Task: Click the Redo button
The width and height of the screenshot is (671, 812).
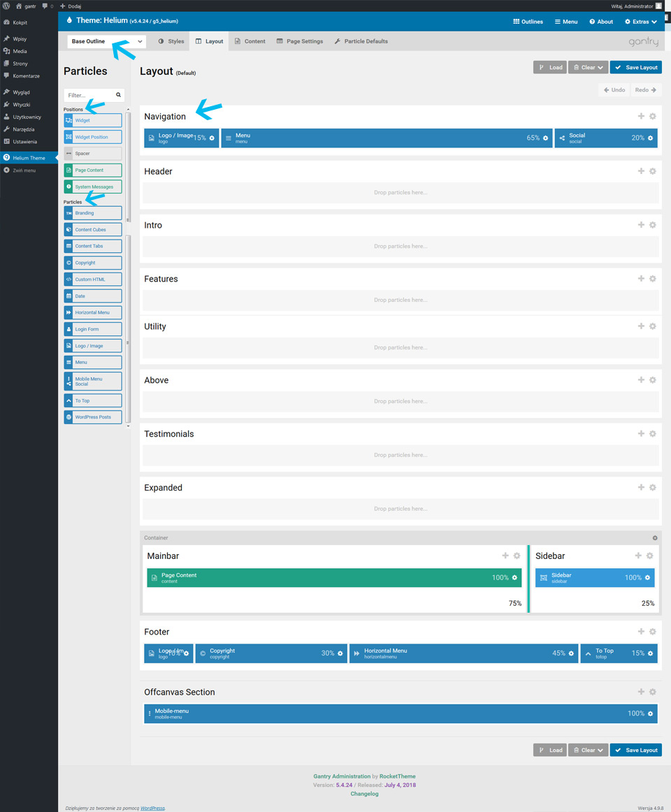Action: (x=646, y=90)
